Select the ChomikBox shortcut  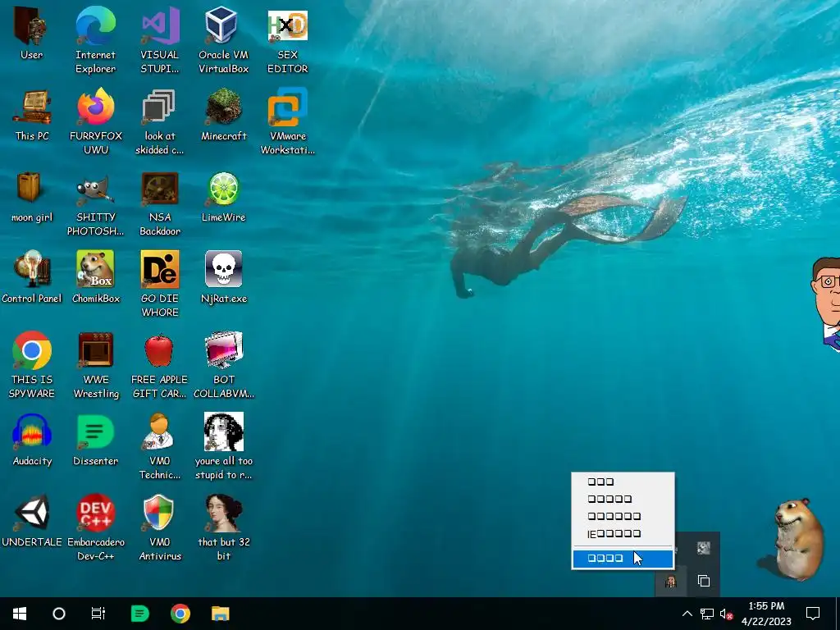[x=96, y=277]
